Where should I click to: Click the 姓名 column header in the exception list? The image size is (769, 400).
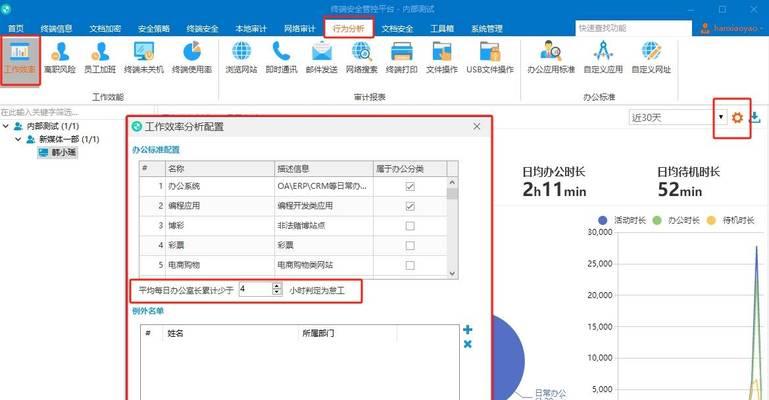click(x=230, y=333)
